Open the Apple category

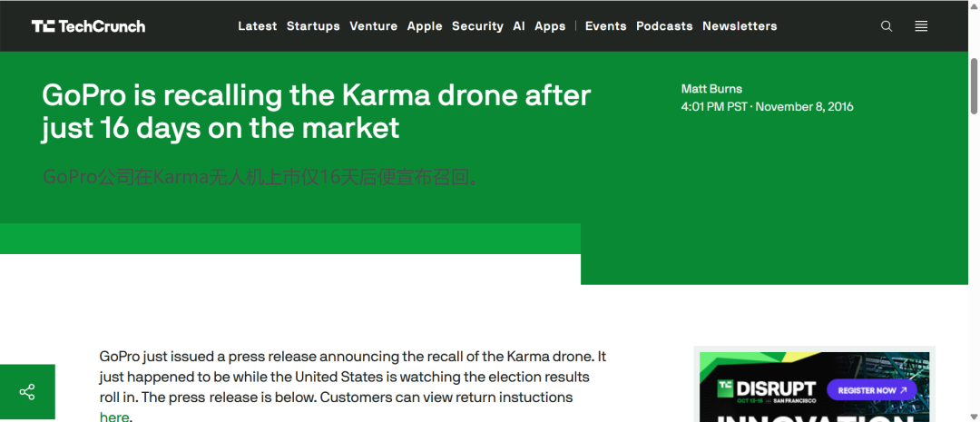[x=425, y=26]
